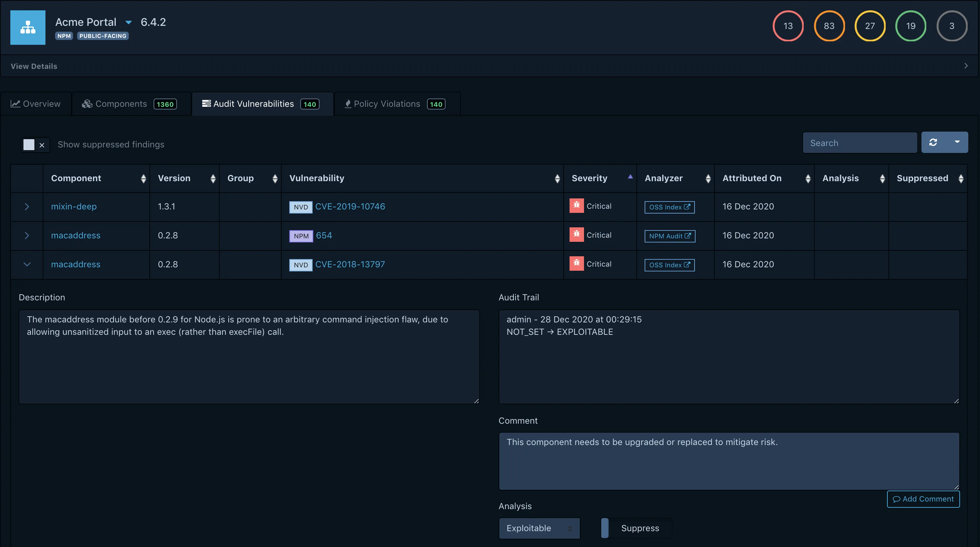Image resolution: width=980 pixels, height=547 pixels.
Task: Expand the mixin-deep vulnerability row
Action: click(26, 207)
